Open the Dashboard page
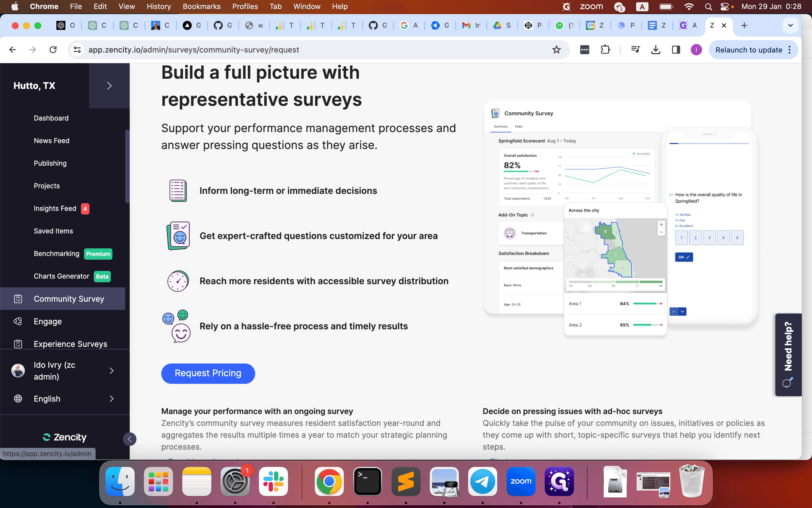This screenshot has width=812, height=508. coord(51,118)
